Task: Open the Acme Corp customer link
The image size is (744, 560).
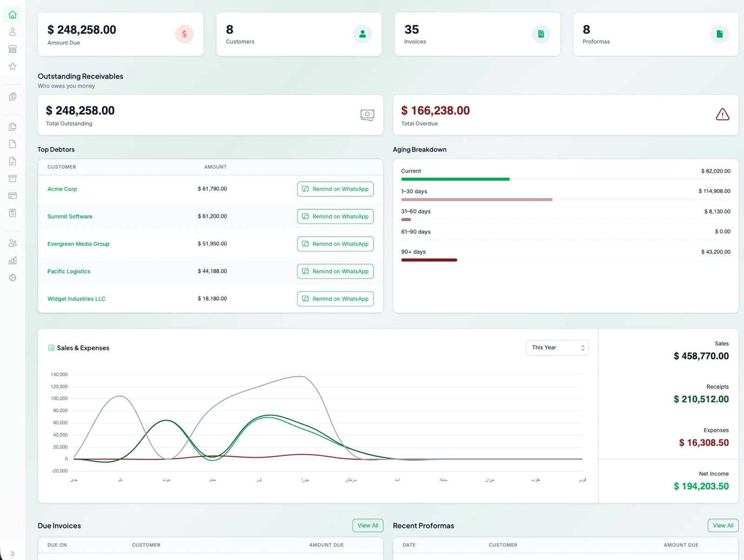Action: [62, 189]
